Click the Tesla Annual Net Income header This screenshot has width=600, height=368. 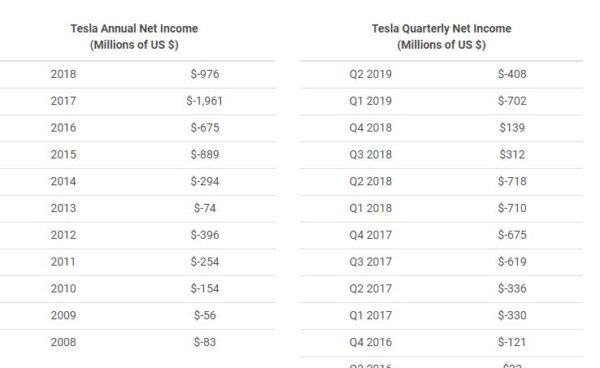134,36
